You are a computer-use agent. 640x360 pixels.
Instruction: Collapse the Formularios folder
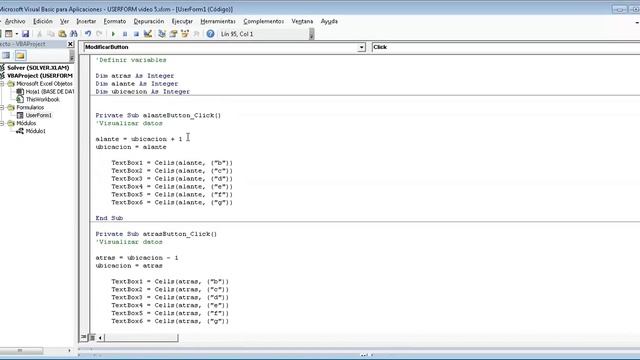pos(2,107)
